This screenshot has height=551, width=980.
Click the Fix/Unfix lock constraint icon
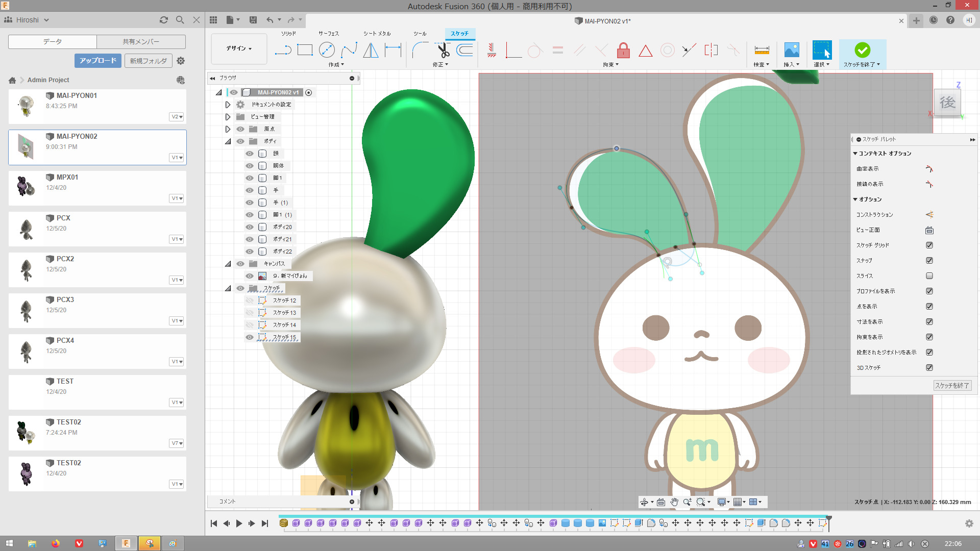click(x=623, y=50)
